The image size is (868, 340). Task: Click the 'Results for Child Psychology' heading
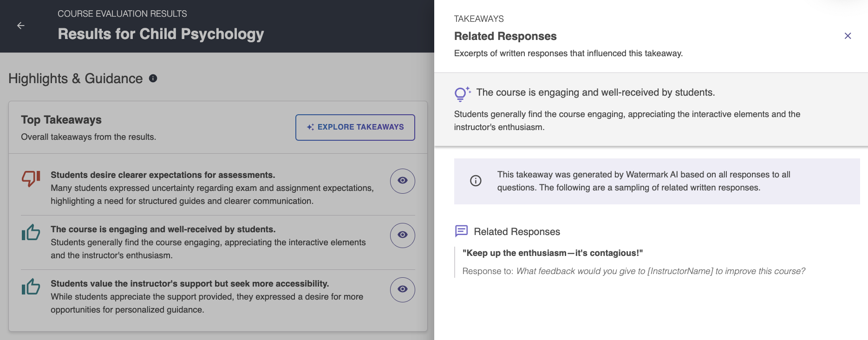coord(161,34)
